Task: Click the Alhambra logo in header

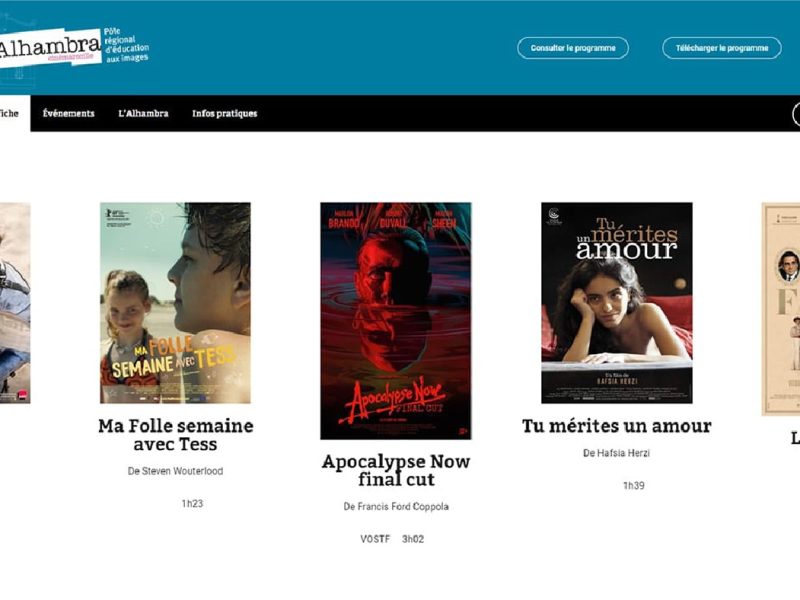Action: click(x=50, y=48)
